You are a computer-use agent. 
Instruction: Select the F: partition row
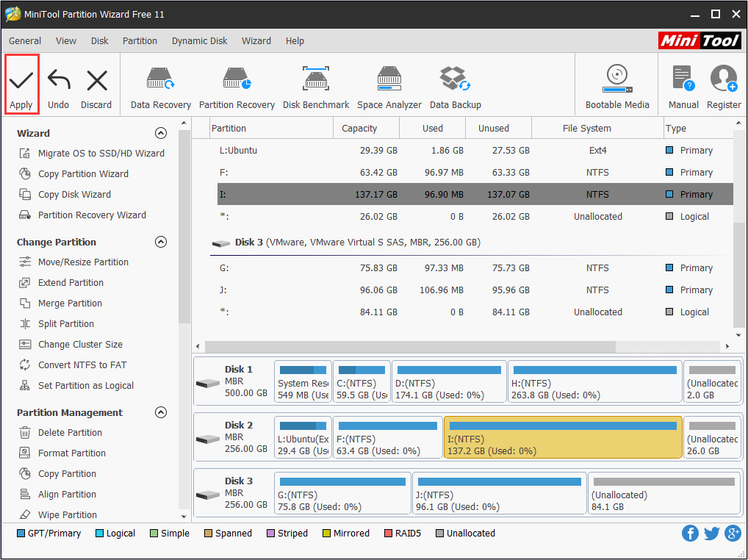[x=475, y=172]
